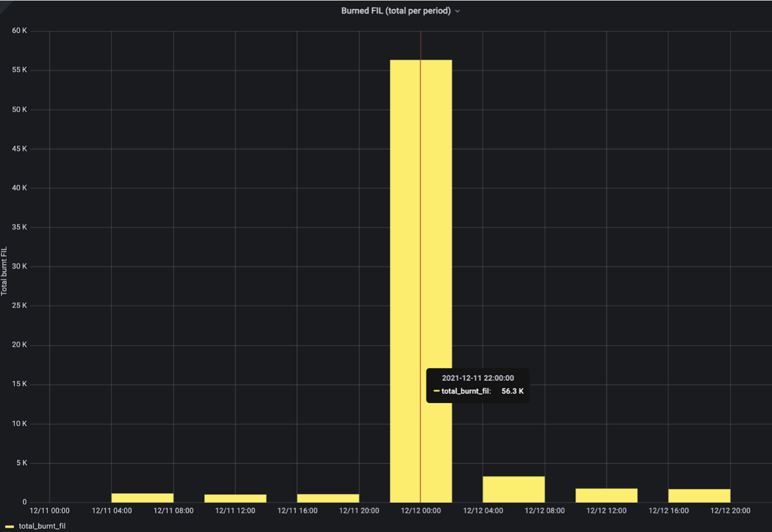772x532 pixels.
Task: Click the yellow total_burnt_fil legend color swatch
Action: click(x=9, y=527)
